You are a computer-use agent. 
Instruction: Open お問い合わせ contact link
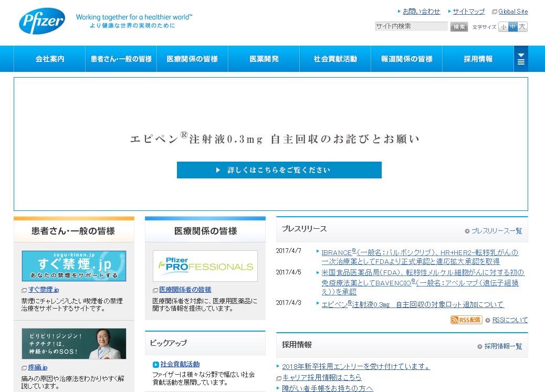coord(421,12)
